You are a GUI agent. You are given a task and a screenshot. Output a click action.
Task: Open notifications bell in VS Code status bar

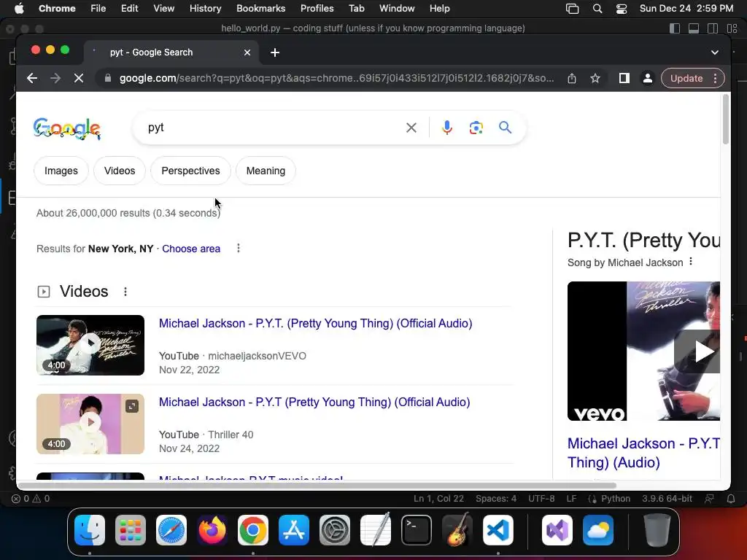730,499
